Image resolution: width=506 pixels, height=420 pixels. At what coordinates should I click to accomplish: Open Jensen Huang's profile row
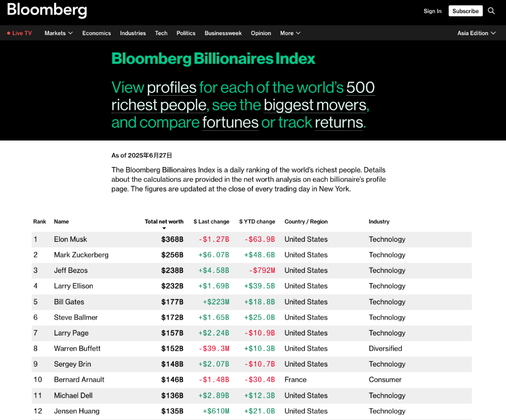76,411
